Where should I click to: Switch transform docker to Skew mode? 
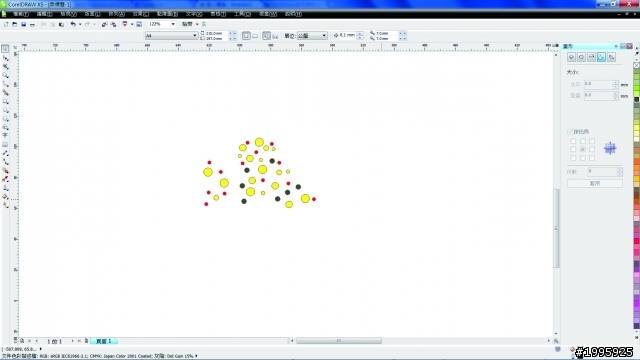point(611,57)
